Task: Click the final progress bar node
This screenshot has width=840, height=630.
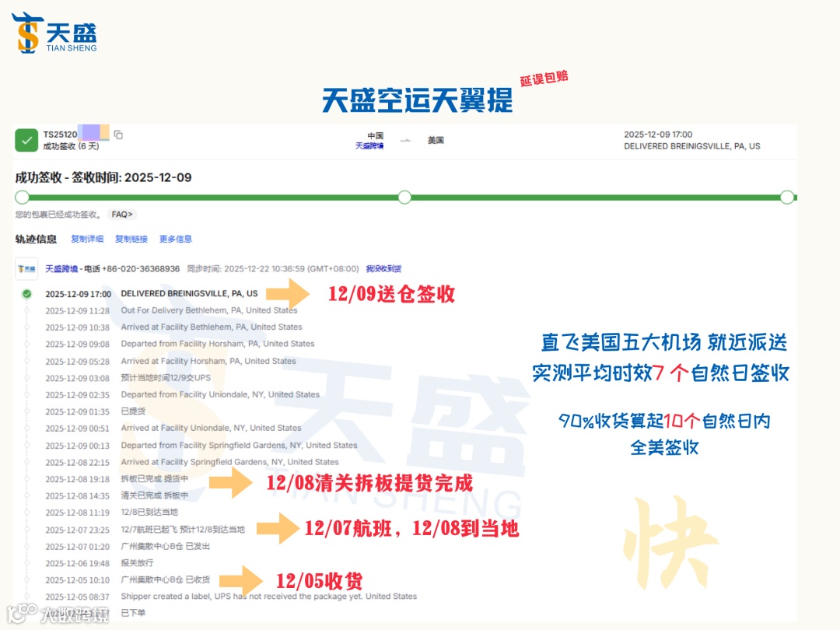Action: 787,197
